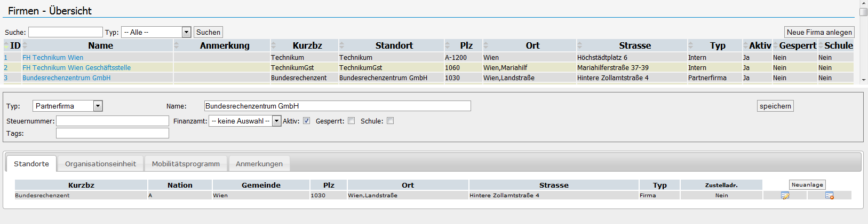Open the Mobilitätsprogramm tab
Image resolution: width=868 pixels, height=224 pixels.
(x=186, y=164)
